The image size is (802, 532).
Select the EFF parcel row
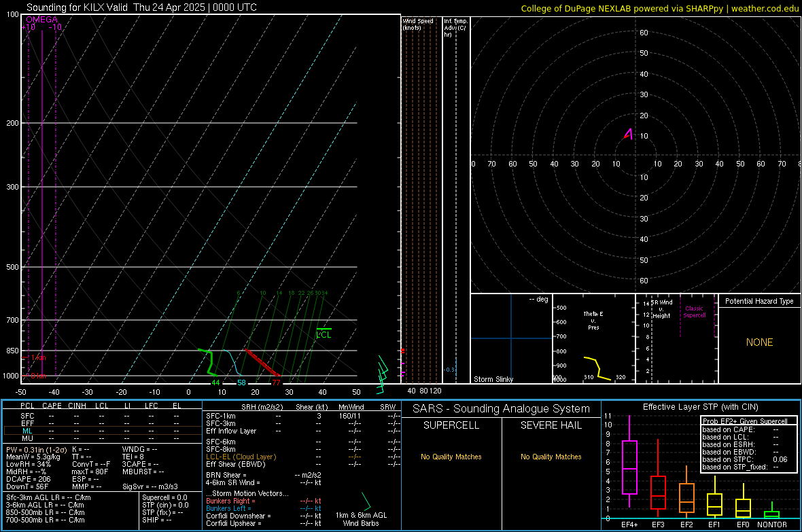[x=103, y=423]
